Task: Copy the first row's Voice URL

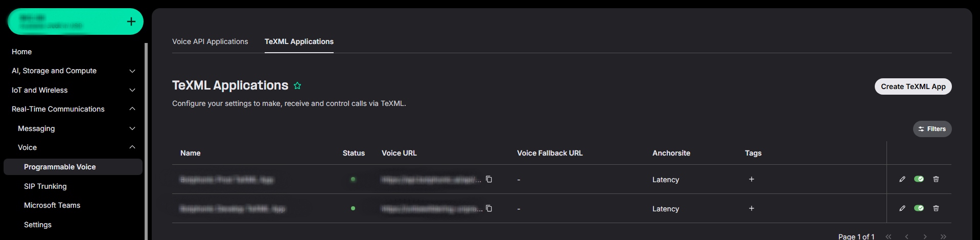Action: click(x=489, y=179)
